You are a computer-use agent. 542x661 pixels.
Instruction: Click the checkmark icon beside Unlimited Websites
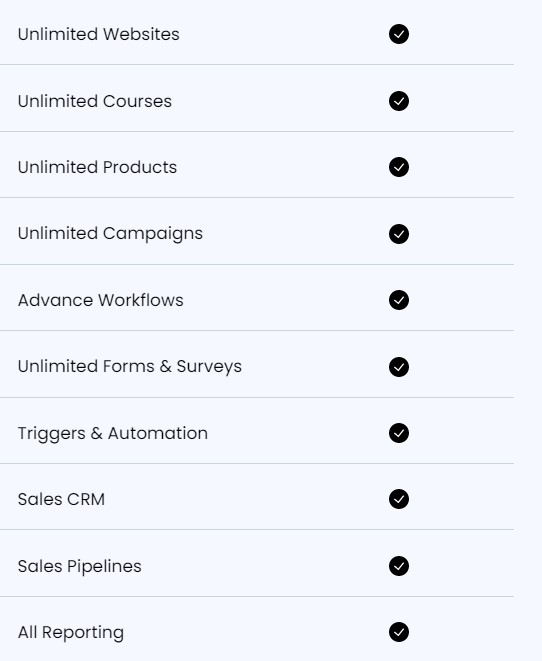click(399, 34)
